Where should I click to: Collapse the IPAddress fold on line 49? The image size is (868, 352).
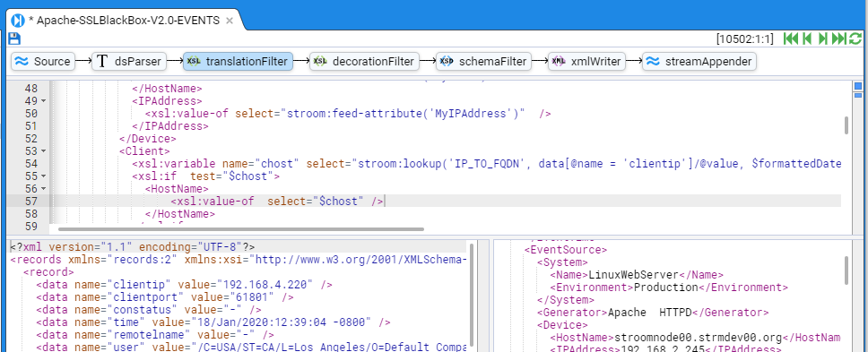click(43, 101)
